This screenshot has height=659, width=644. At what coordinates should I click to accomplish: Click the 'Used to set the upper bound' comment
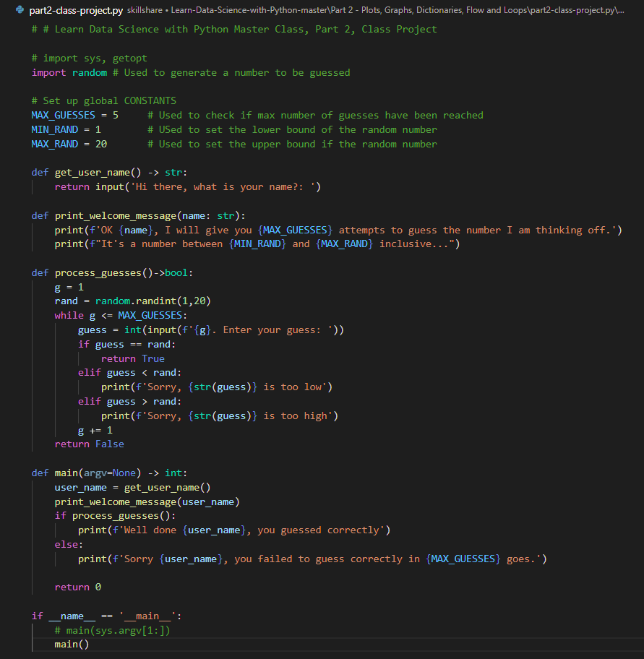point(292,145)
